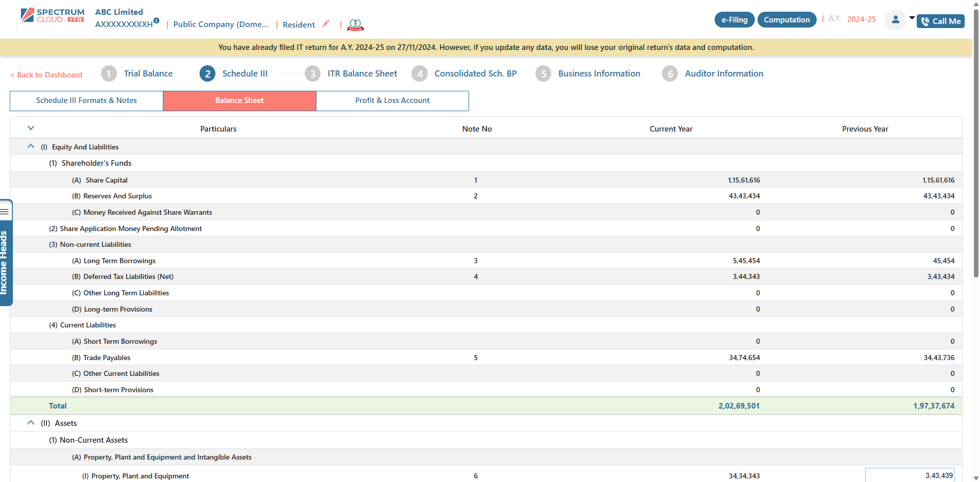Click the Back to Dashboard link
The width and height of the screenshot is (980, 482).
click(46, 75)
